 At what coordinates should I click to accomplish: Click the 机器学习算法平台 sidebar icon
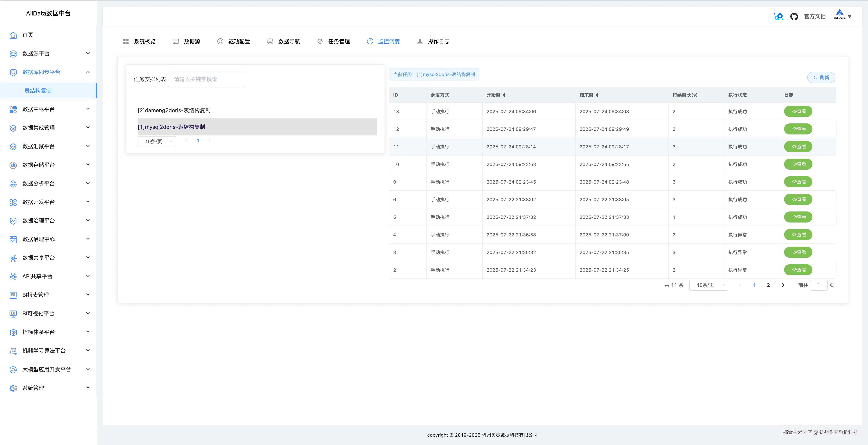[13, 351]
